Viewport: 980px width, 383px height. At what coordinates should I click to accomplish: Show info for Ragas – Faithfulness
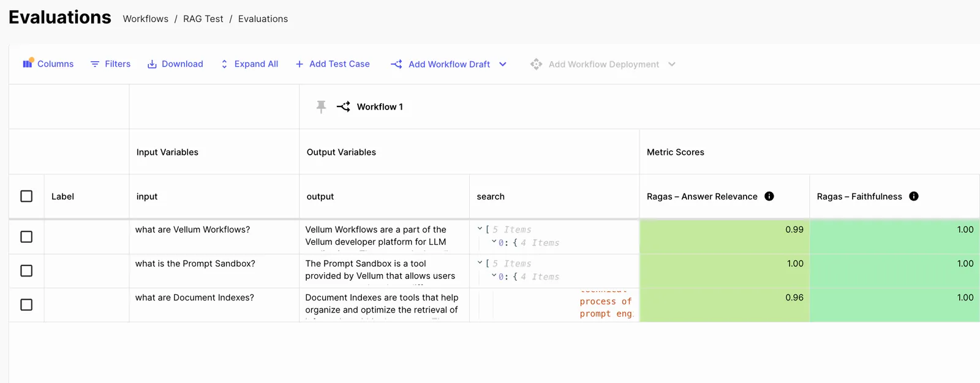[x=914, y=196]
